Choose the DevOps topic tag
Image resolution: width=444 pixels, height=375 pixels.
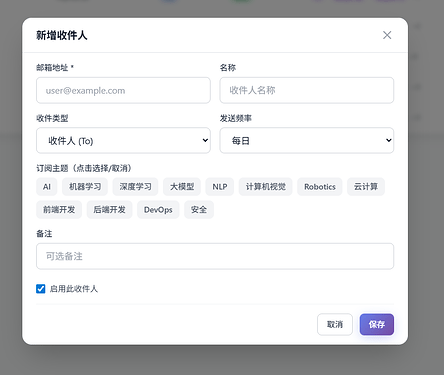158,210
